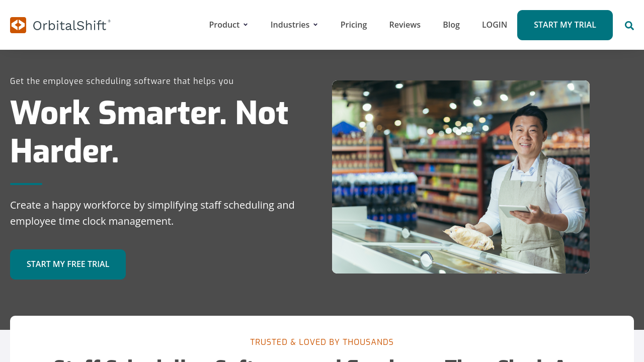Open search with the magnifier icon
This screenshot has width=644, height=362.
[x=629, y=26]
